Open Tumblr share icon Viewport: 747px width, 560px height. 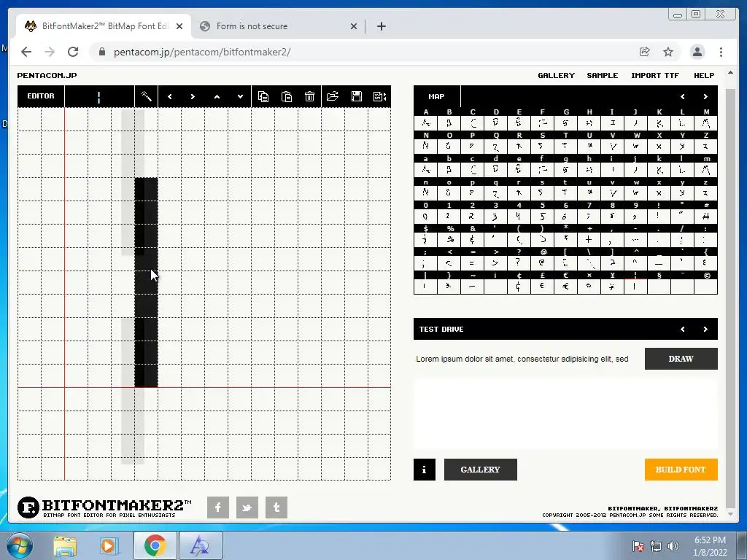(276, 507)
